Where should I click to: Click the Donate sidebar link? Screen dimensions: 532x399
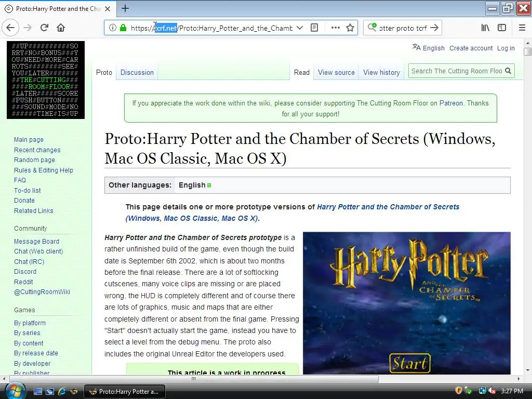point(24,200)
